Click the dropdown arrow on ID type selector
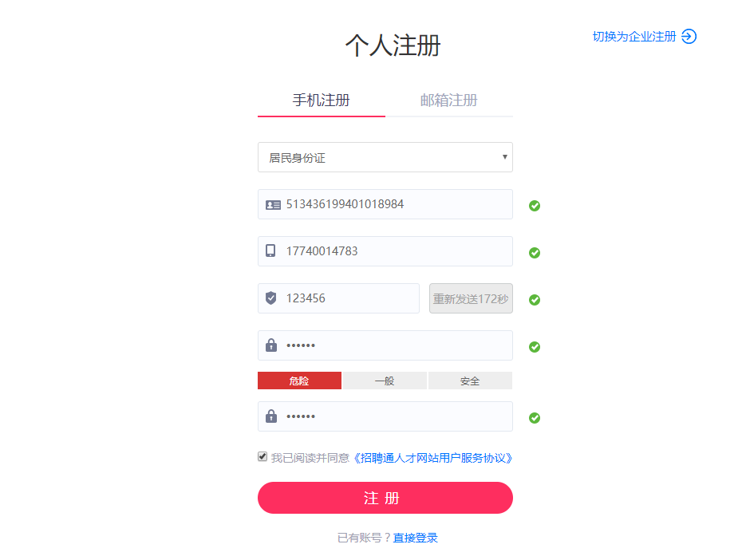Viewport: 746px width, 560px height. (x=504, y=157)
